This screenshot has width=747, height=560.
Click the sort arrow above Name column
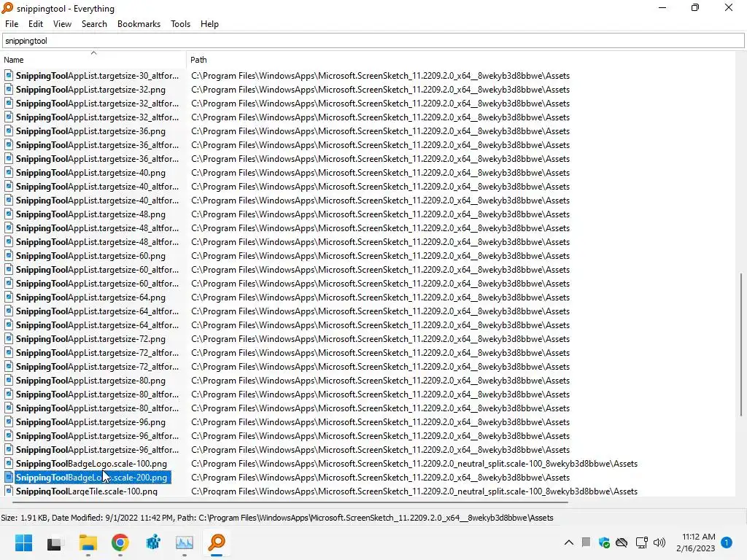click(94, 52)
